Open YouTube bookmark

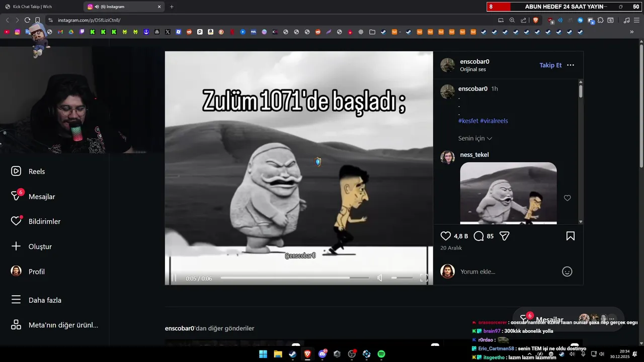click(7, 32)
